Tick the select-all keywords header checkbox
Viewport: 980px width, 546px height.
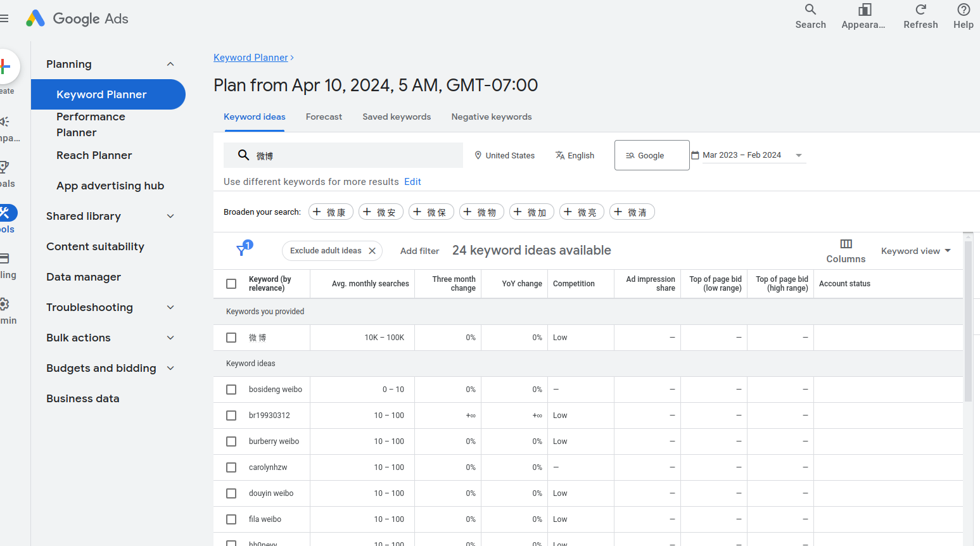point(231,284)
